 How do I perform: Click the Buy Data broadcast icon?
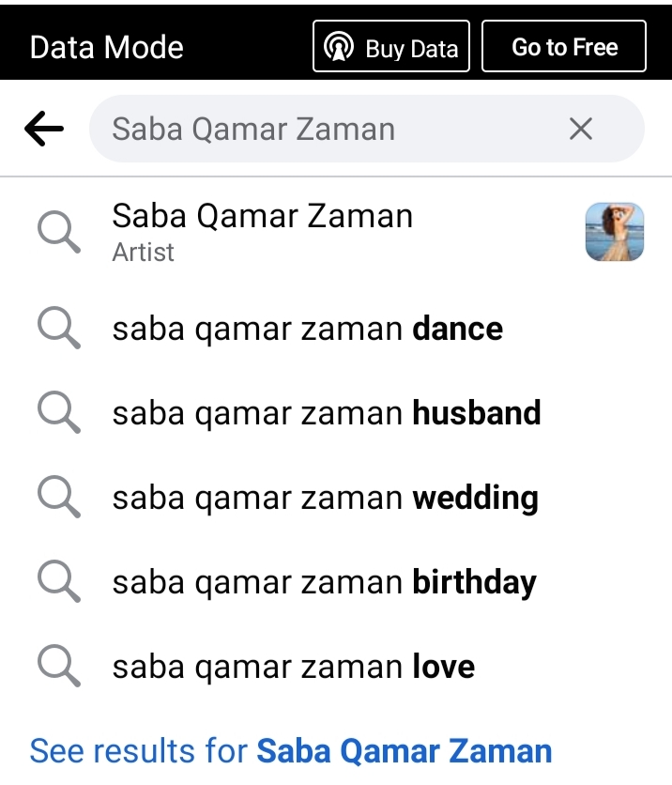[x=339, y=47]
